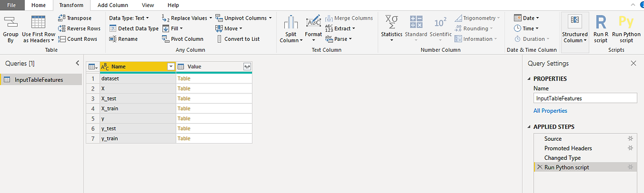Delete the Run Python script step
Screen dimensions: 644x193
(x=539, y=167)
